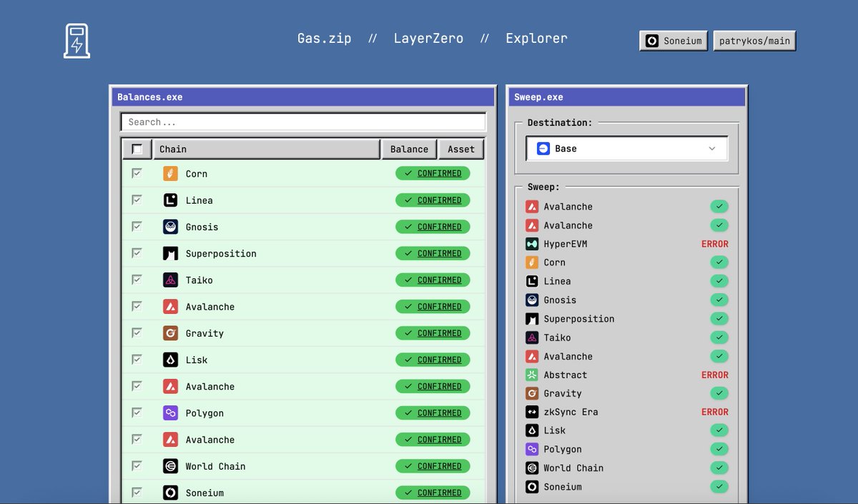The width and height of the screenshot is (858, 504).
Task: Open the CONFIRMED link for Polygon
Action: (433, 413)
